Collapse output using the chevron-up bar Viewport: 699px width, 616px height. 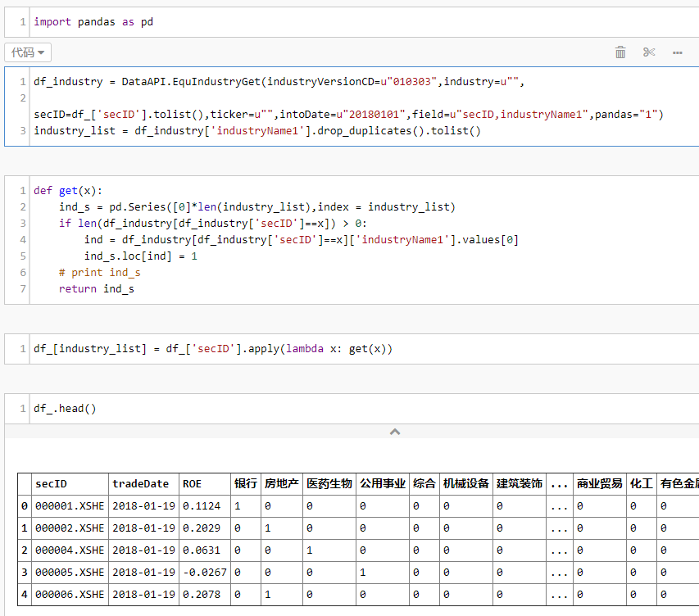point(395,431)
